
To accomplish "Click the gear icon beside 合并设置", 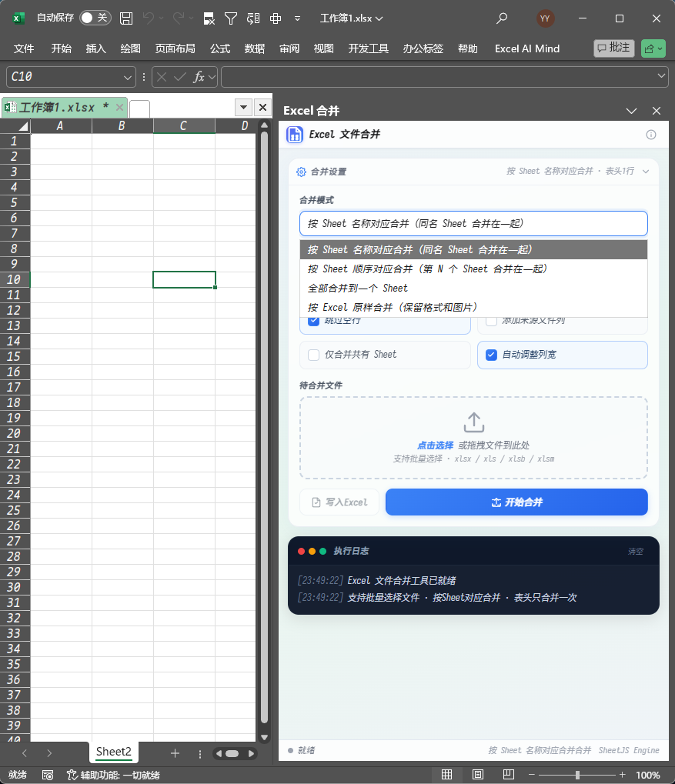I will click(301, 172).
